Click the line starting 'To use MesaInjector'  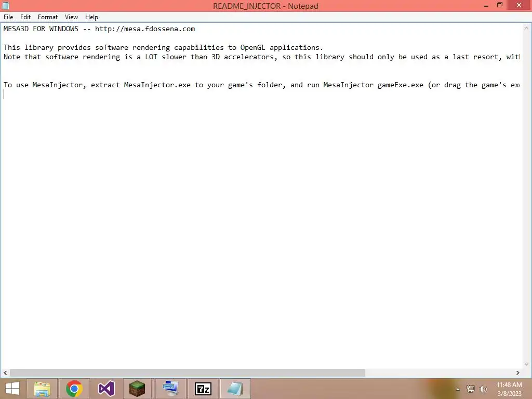(262, 85)
